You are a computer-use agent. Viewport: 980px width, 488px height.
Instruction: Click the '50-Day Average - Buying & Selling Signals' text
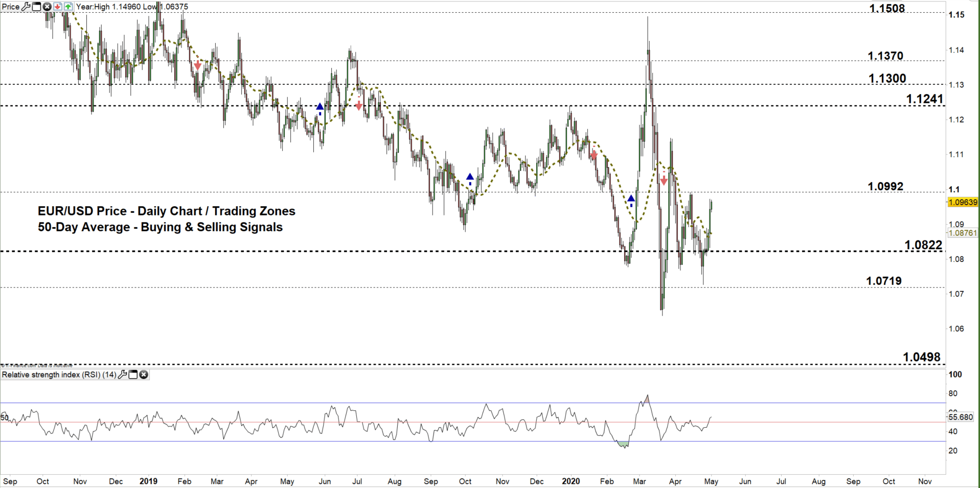[160, 227]
